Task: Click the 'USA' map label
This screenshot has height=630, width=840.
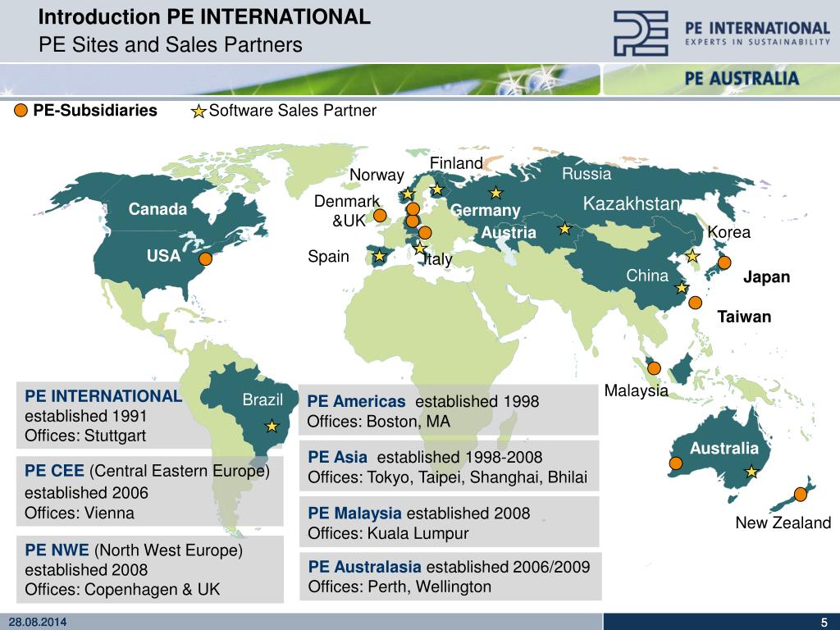Action: pyautogui.click(x=163, y=256)
